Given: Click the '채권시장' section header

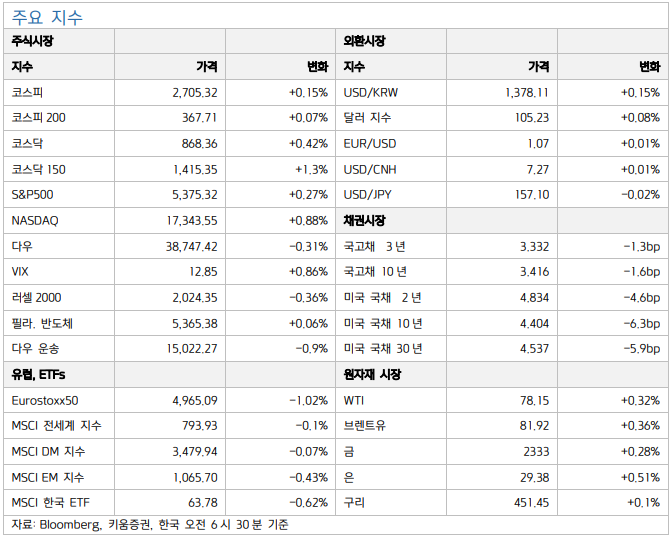Looking at the screenshot, I should tap(364, 221).
